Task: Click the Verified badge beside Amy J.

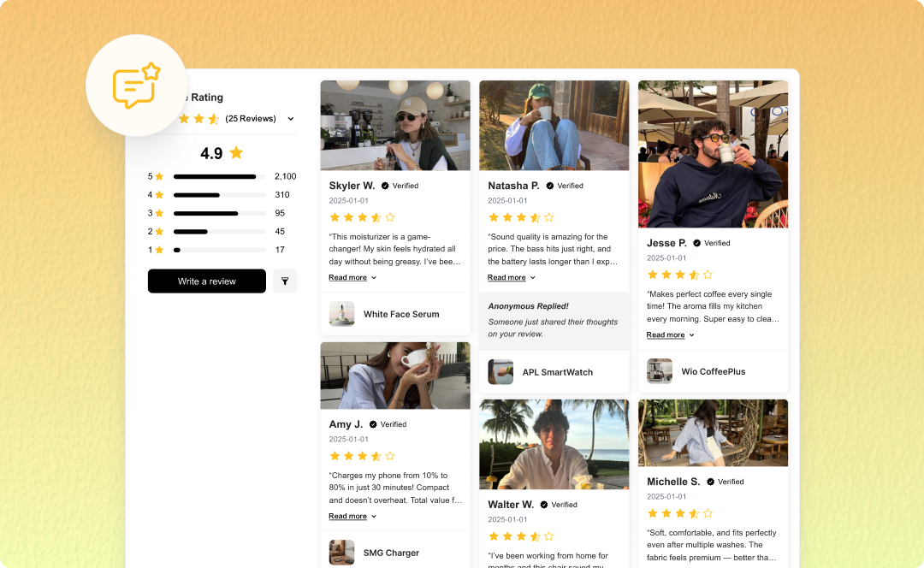Action: click(373, 423)
